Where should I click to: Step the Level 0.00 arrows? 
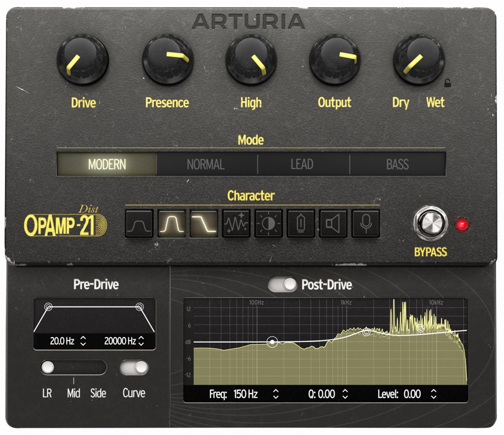433,394
